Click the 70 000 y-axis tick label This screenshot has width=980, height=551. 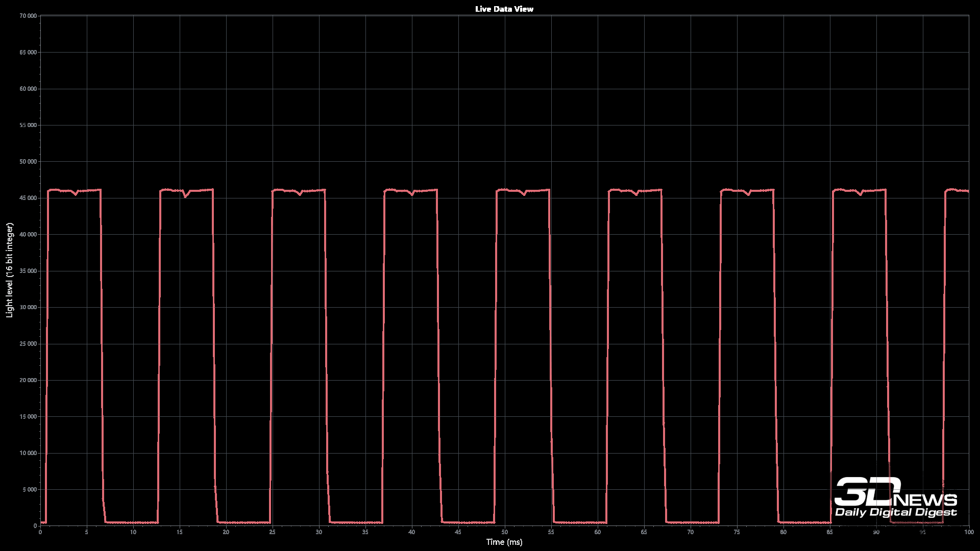pos(28,16)
